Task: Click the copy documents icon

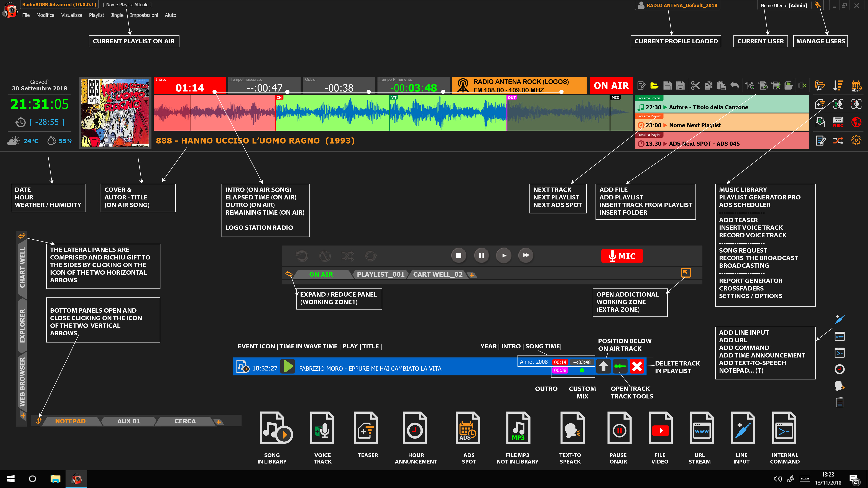Action: (708, 86)
